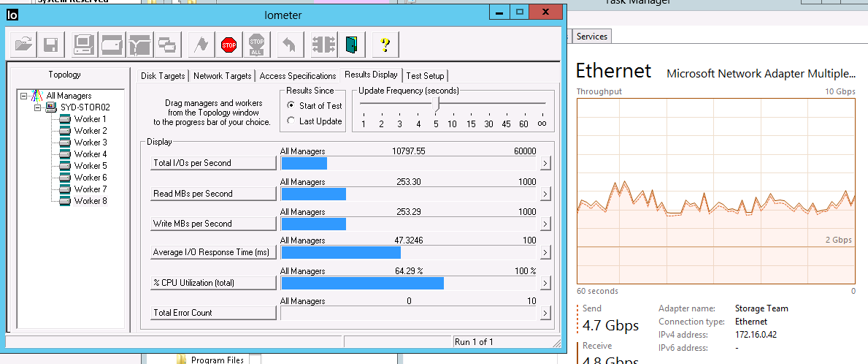
Task: Select Worker 7 in topology tree
Action: 91,189
